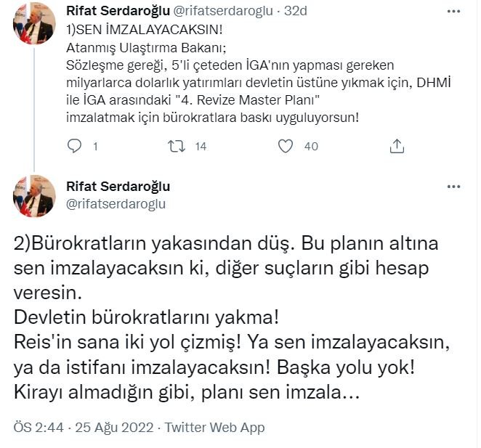Click the like count showing 40
The width and height of the screenshot is (481, 448).
(311, 147)
